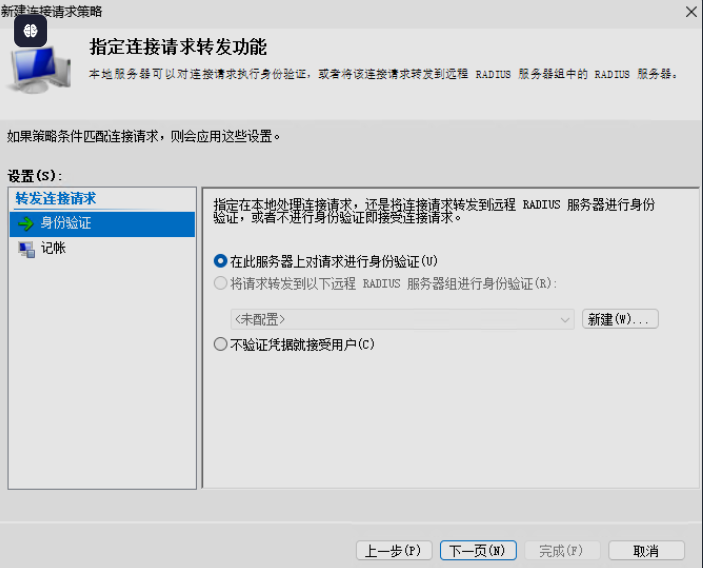Click the 本地服务器可以对连接请求执行身份验证 subtitle text
The height and width of the screenshot is (568, 703).
(383, 74)
